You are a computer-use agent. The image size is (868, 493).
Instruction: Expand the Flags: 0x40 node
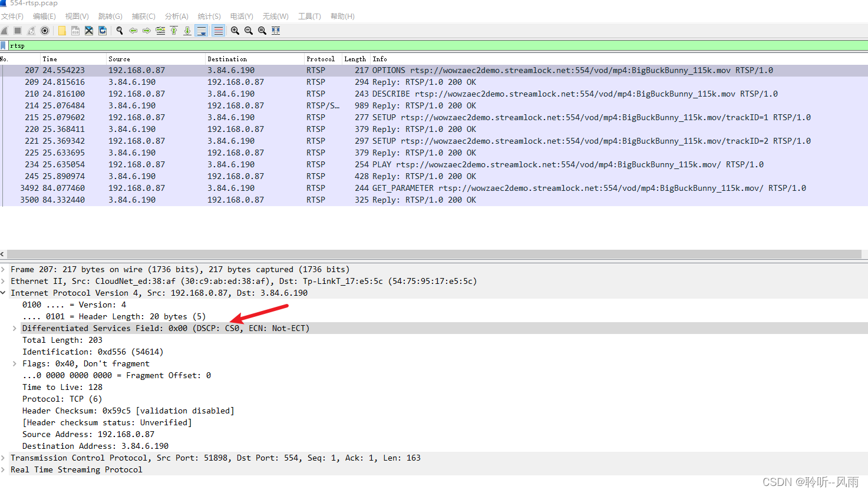pyautogui.click(x=15, y=363)
